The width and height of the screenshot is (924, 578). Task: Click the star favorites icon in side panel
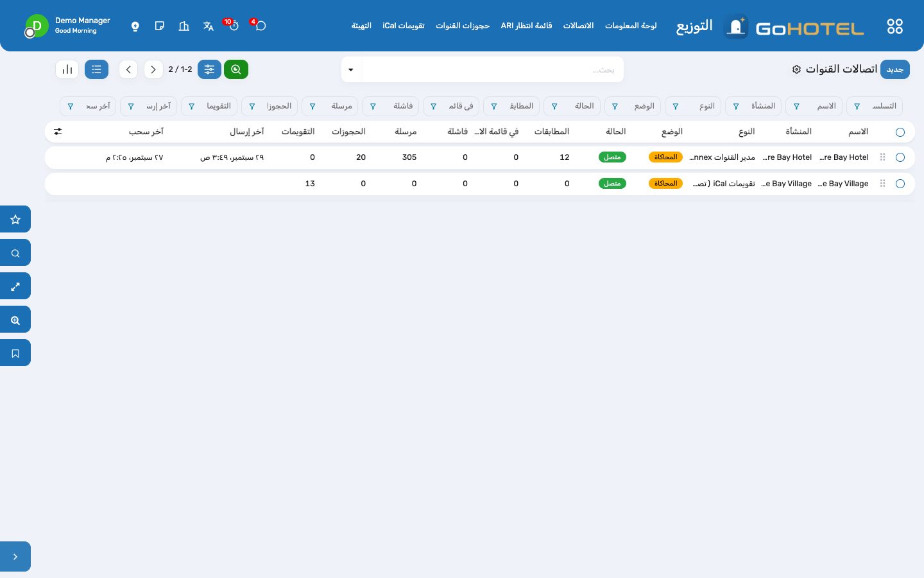pos(15,220)
